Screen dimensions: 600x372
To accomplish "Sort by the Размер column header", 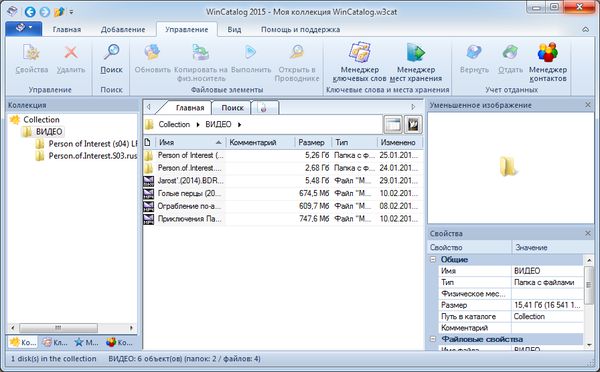I will (313, 142).
